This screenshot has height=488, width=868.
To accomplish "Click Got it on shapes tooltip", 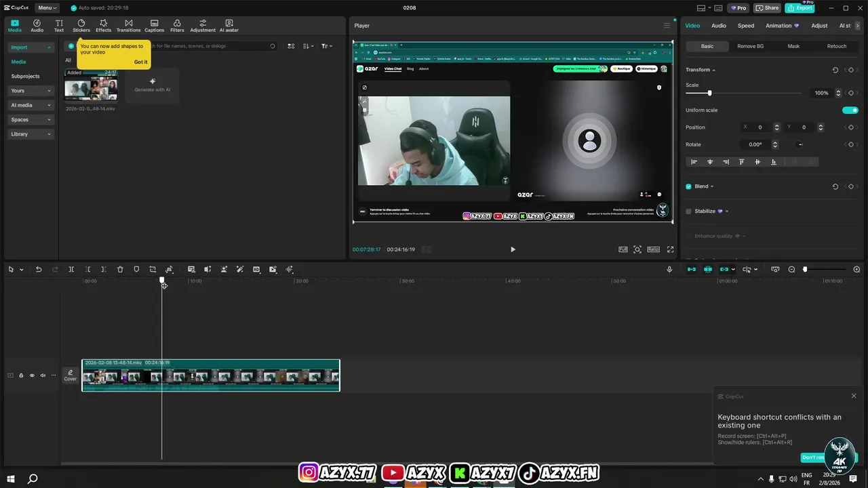I will tap(140, 62).
